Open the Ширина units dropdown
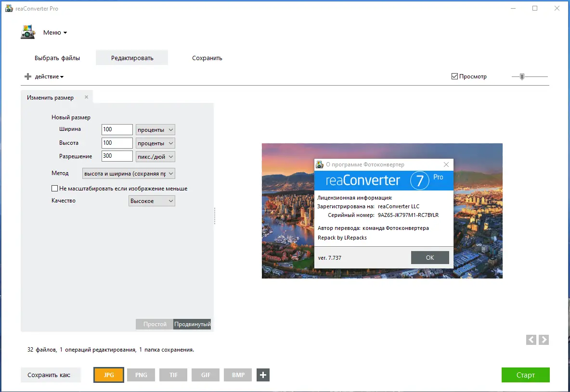The image size is (570, 392). 155,130
